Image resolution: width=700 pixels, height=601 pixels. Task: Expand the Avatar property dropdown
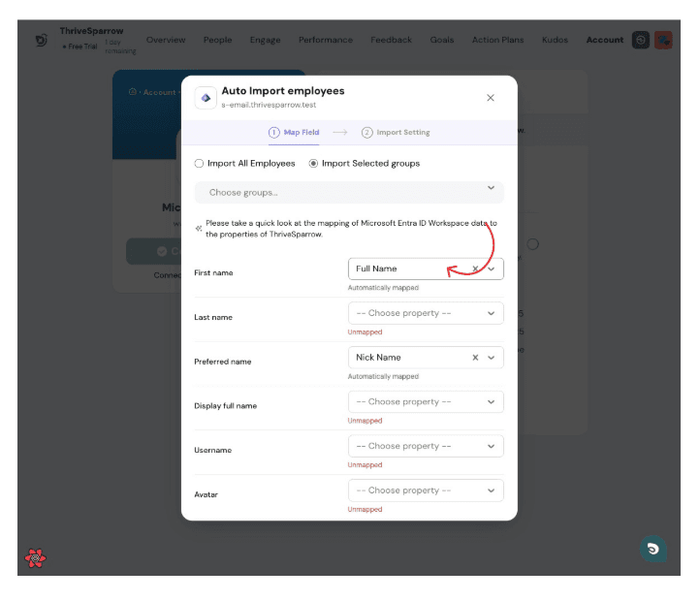pyautogui.click(x=426, y=490)
